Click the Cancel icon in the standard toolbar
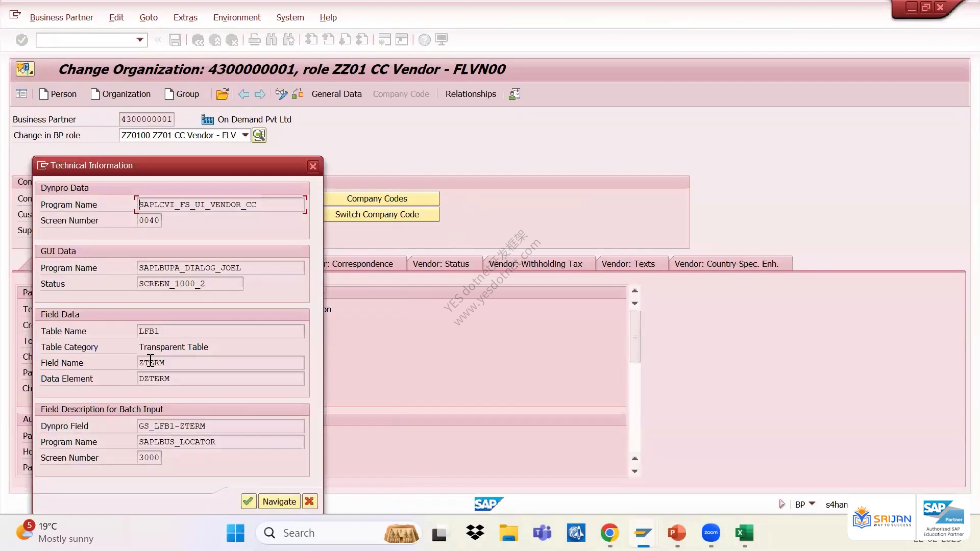This screenshot has height=551, width=980. pyautogui.click(x=232, y=40)
